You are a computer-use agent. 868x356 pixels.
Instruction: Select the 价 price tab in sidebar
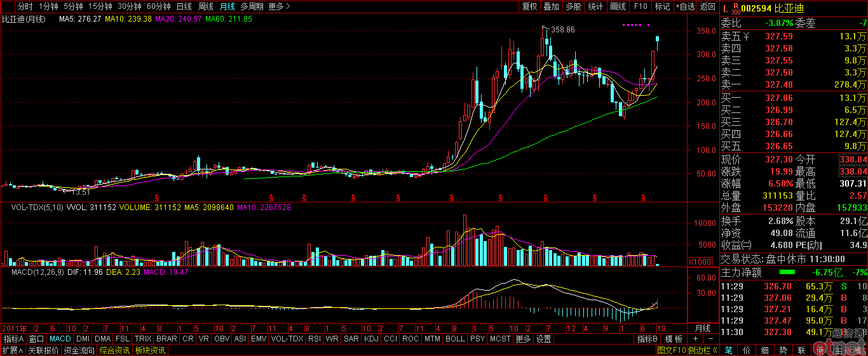pyautogui.click(x=747, y=350)
